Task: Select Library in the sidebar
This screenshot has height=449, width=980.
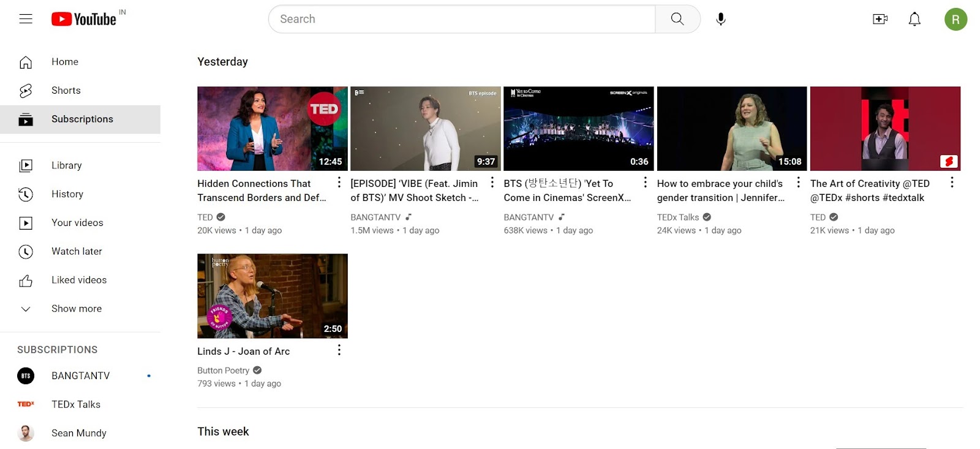Action: click(80, 165)
